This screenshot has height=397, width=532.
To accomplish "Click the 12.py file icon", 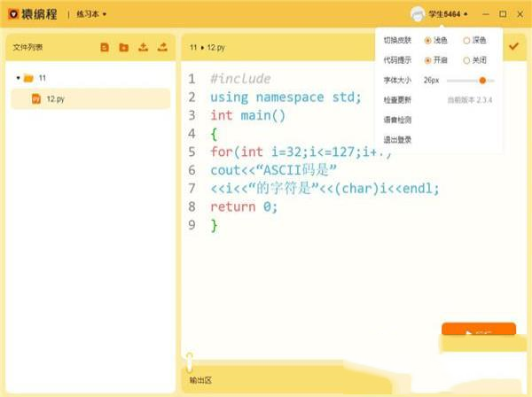I will click(36, 98).
